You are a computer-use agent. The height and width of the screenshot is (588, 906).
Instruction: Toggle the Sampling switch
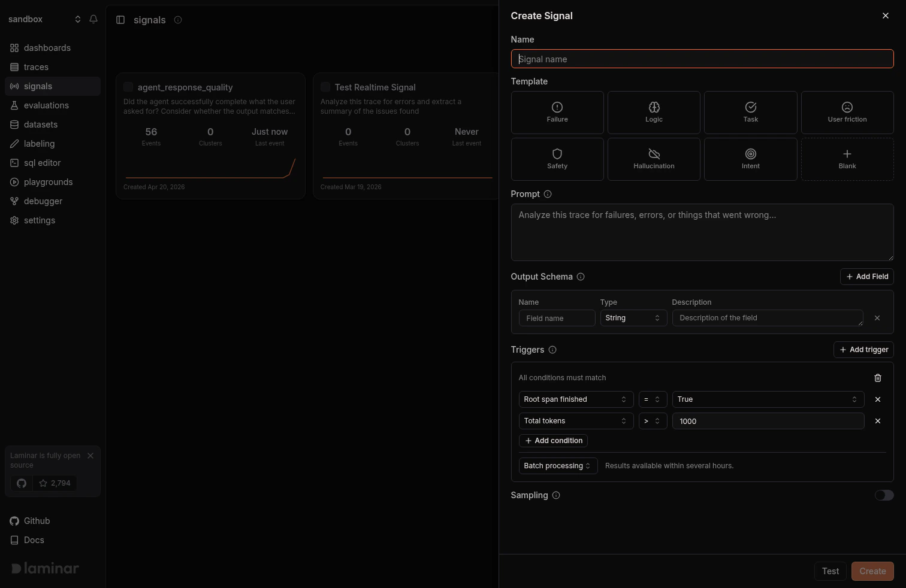point(884,495)
